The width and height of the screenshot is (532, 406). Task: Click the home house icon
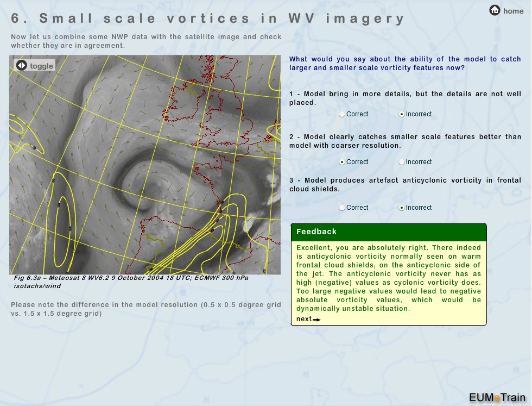pyautogui.click(x=495, y=10)
